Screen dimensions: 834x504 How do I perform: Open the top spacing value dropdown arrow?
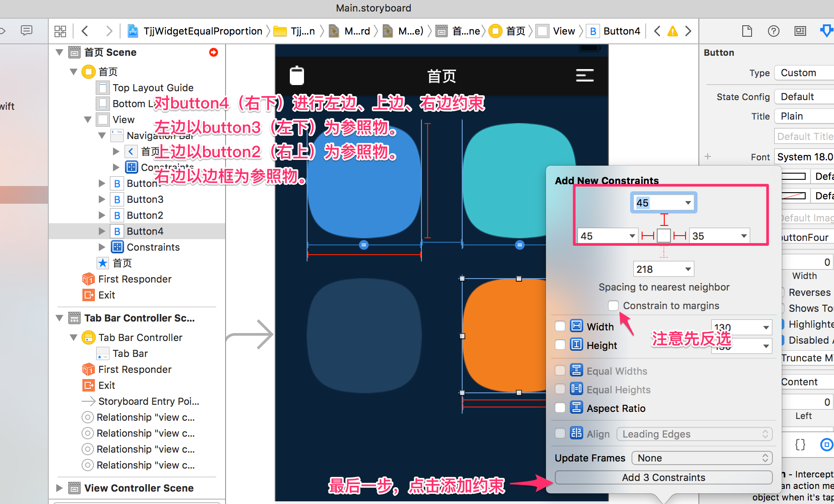pos(688,203)
